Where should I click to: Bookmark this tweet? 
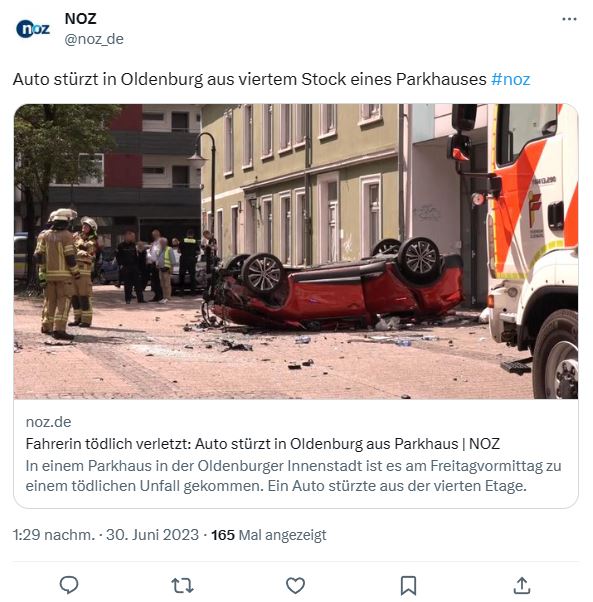[x=408, y=586]
